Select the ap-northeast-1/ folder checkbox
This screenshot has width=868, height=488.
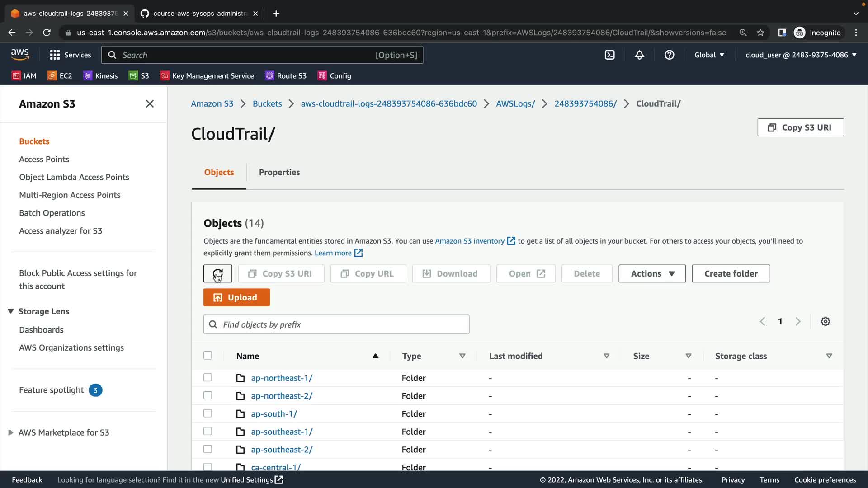tap(208, 377)
